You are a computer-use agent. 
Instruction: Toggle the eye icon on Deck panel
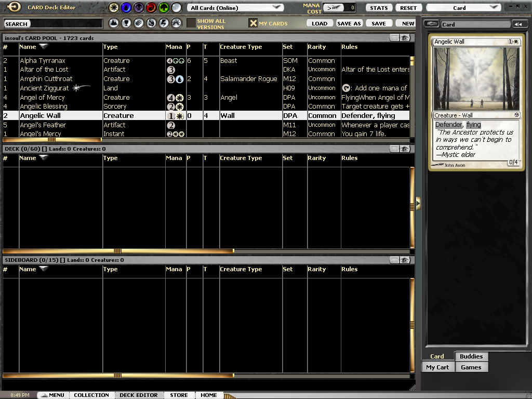[x=405, y=149]
